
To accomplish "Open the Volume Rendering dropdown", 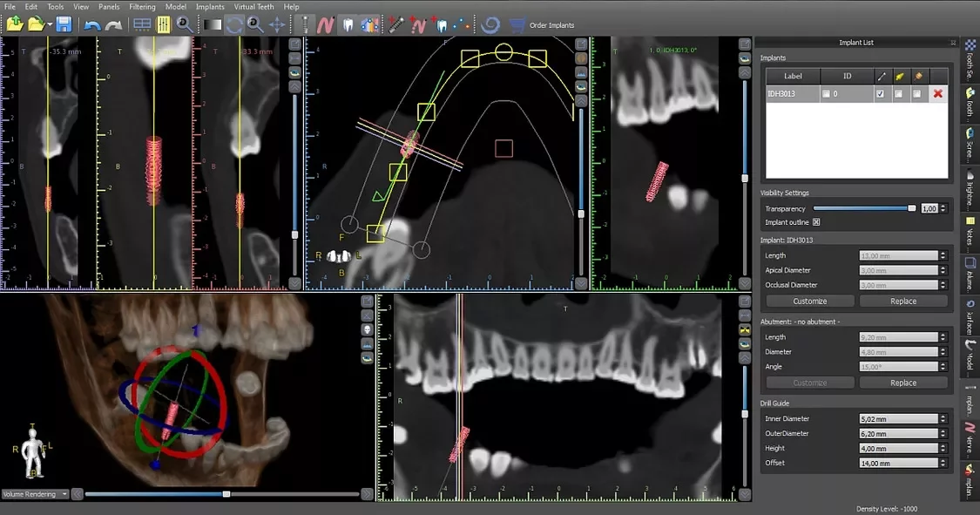I will coord(36,494).
